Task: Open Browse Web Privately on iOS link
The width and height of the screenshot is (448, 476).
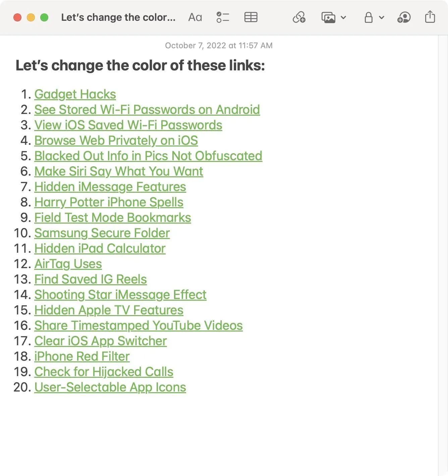Action: coord(116,140)
